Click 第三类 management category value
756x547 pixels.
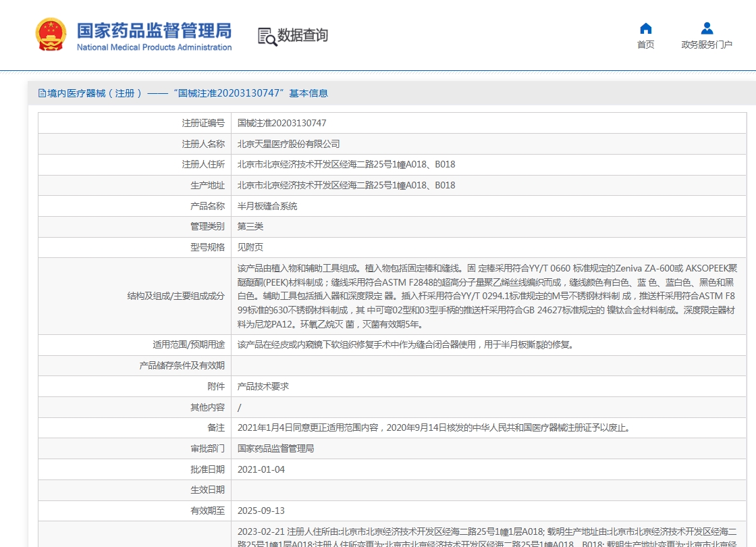click(x=250, y=227)
